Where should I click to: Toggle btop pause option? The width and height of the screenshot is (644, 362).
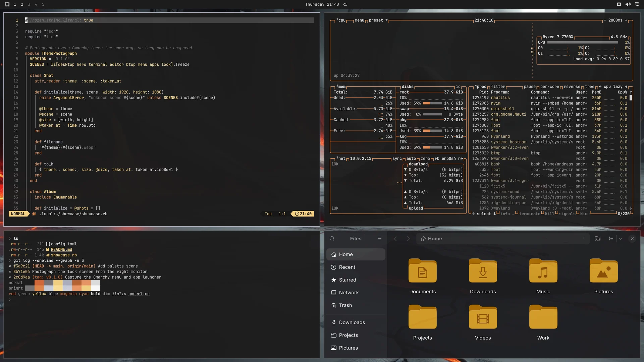[530, 86]
